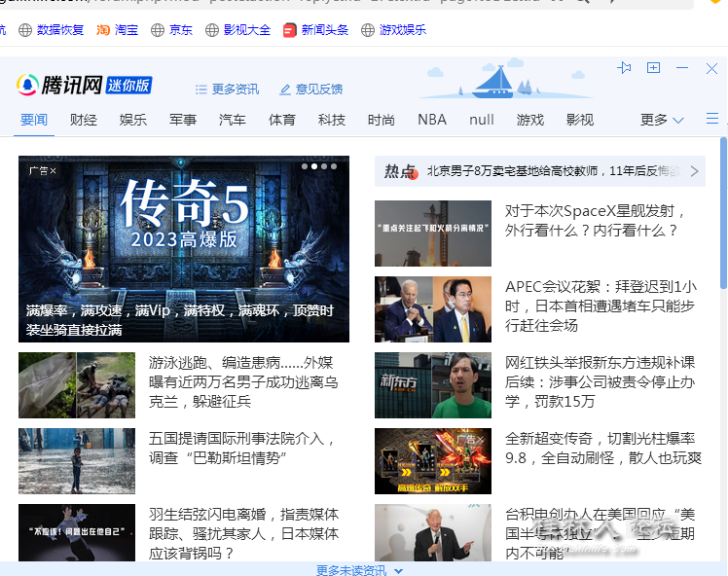Read 台积电创办人在美国回应 article
The width and height of the screenshot is (728, 576).
point(600,533)
